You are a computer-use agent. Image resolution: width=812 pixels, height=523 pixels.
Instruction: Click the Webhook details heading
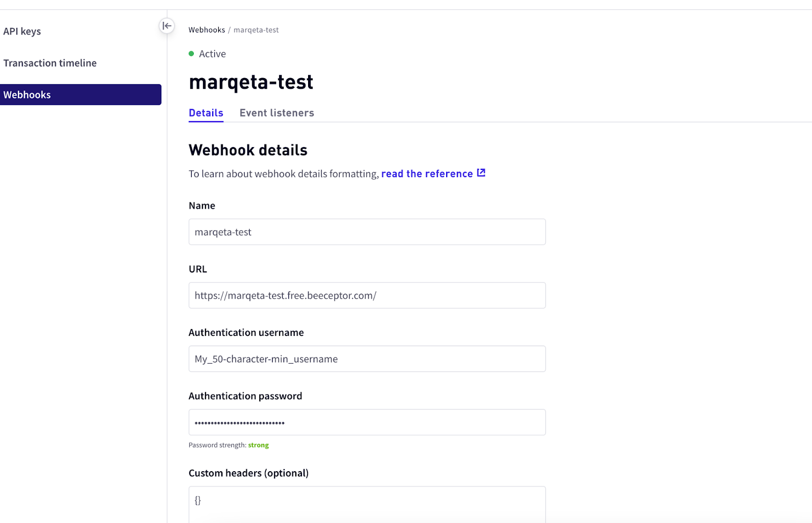(248, 150)
